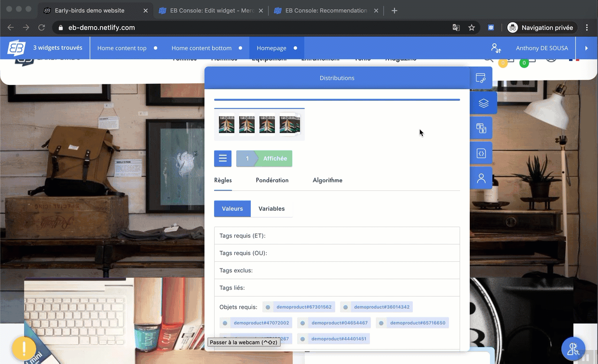
Task: Switch to the Algorithme tab
Action: pos(327,180)
